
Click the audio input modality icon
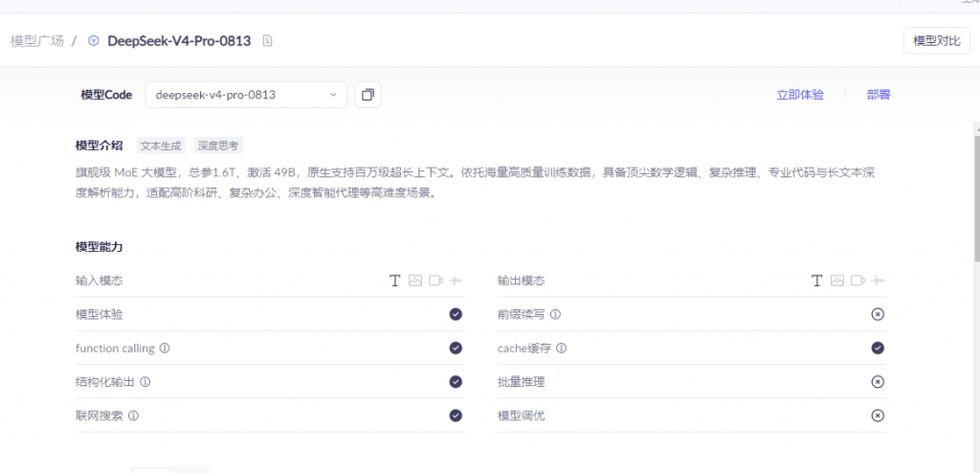click(x=457, y=281)
